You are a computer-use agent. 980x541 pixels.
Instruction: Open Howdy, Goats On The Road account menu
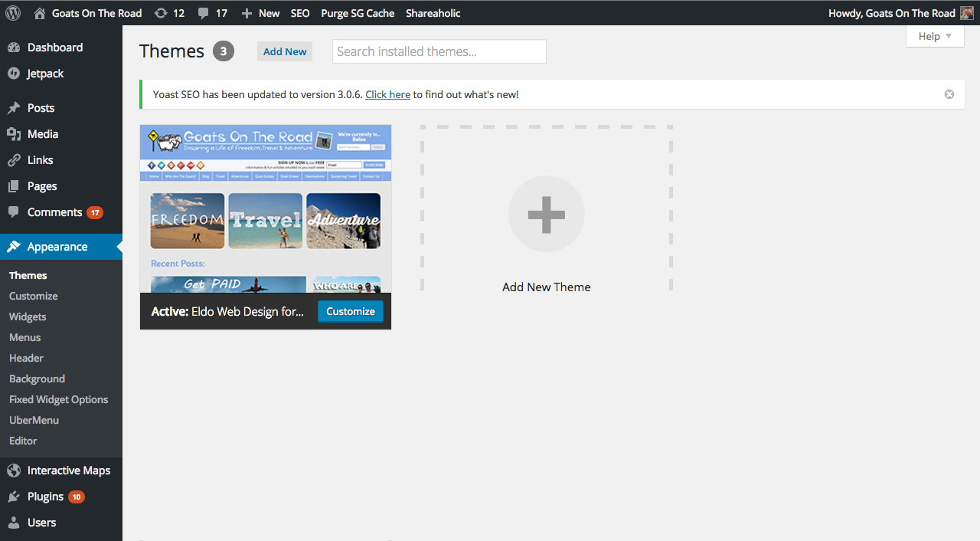pos(900,13)
